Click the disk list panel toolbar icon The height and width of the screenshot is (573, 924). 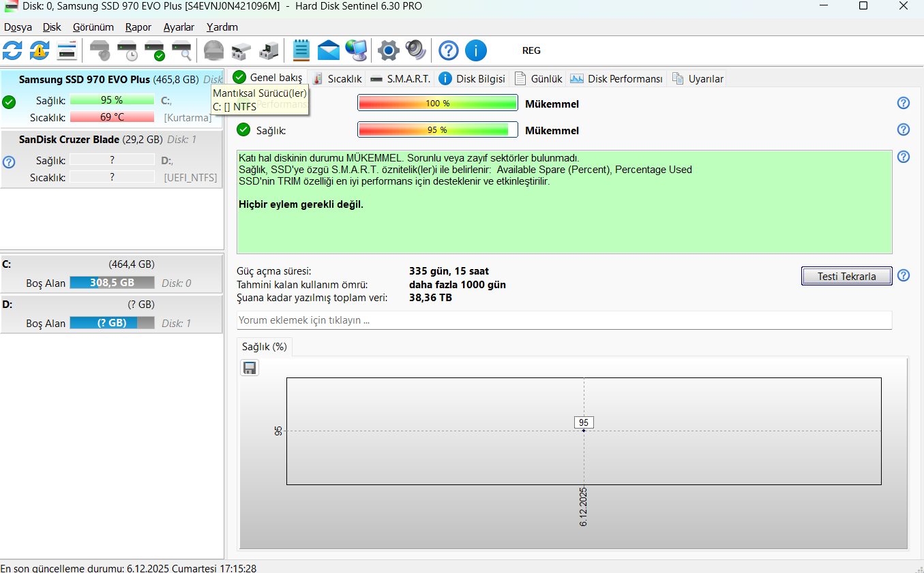pyautogui.click(x=67, y=50)
